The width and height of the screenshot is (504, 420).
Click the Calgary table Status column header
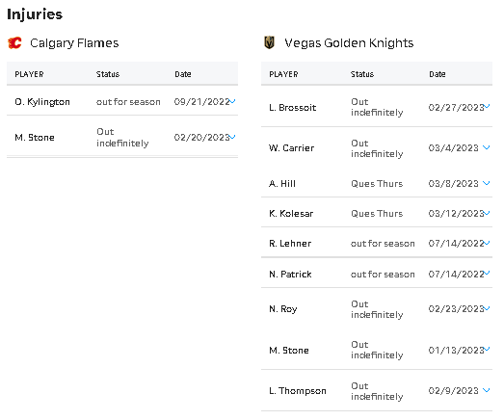(108, 74)
